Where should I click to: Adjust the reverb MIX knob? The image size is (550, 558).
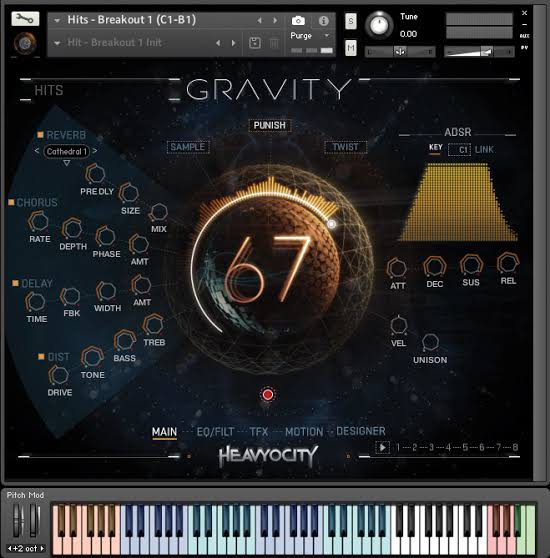[158, 212]
